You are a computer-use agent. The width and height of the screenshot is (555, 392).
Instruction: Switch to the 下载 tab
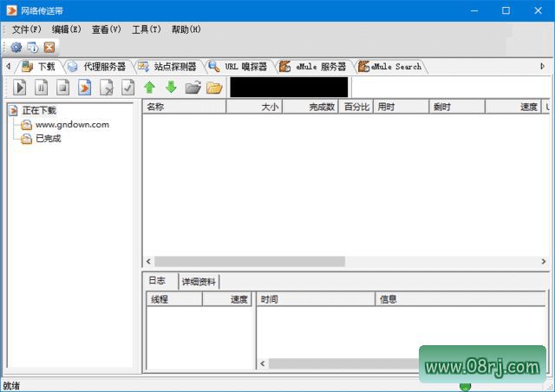39,67
